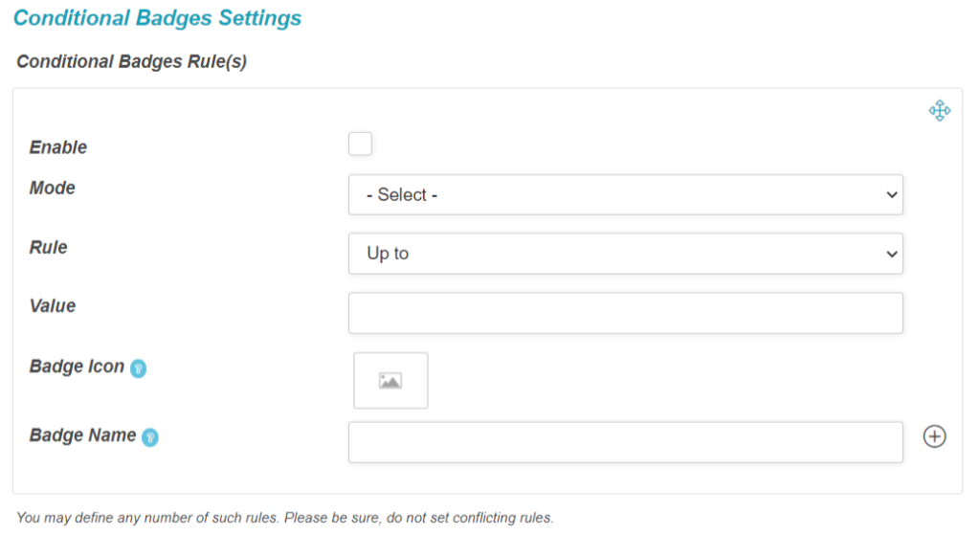Add another rule with the plus icon
Image resolution: width=980 pixels, height=535 pixels.
coord(934,436)
